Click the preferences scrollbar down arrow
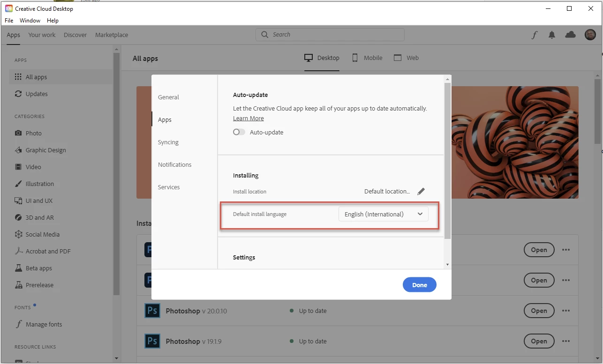This screenshot has height=364, width=603. pos(447,265)
